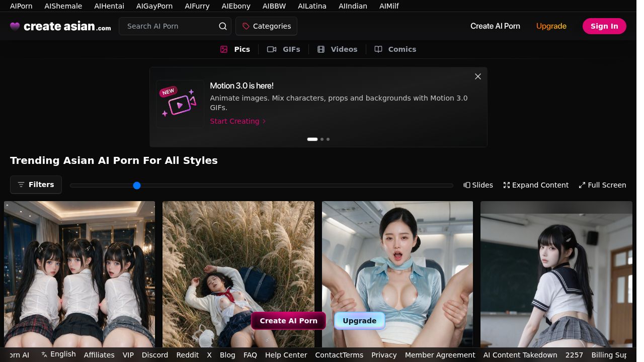Click the light-blue Upgrade floating button
Viewport: 644px width, 362px height.
click(x=360, y=321)
